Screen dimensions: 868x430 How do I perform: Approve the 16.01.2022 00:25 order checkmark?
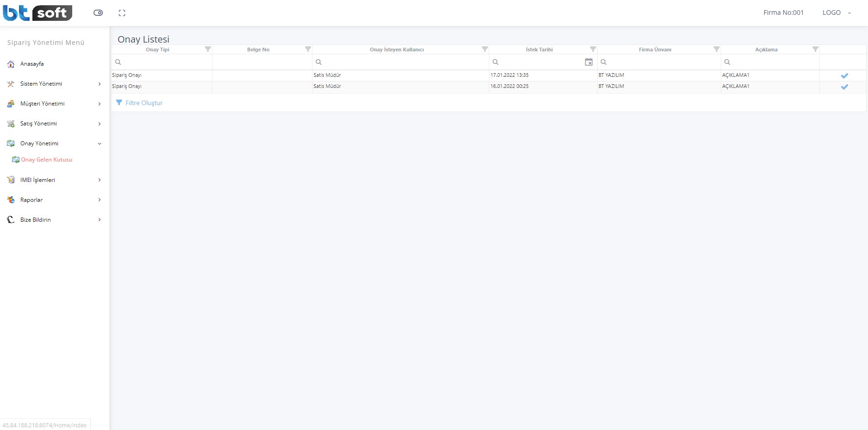coord(844,87)
